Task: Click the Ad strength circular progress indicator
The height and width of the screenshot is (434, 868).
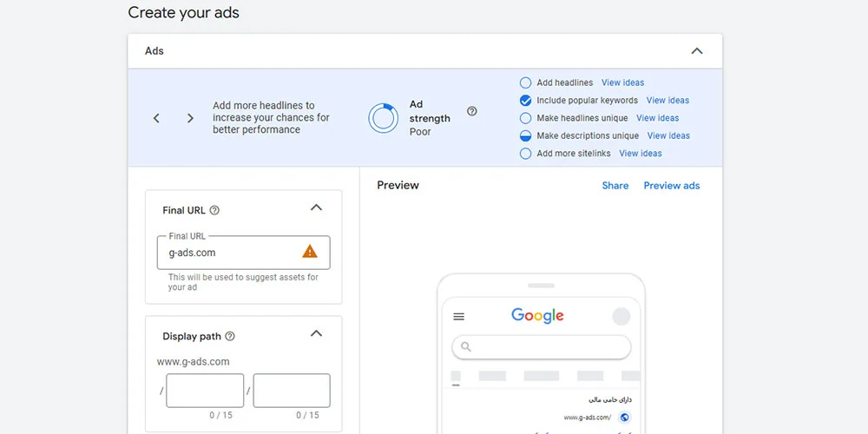Action: [x=383, y=118]
